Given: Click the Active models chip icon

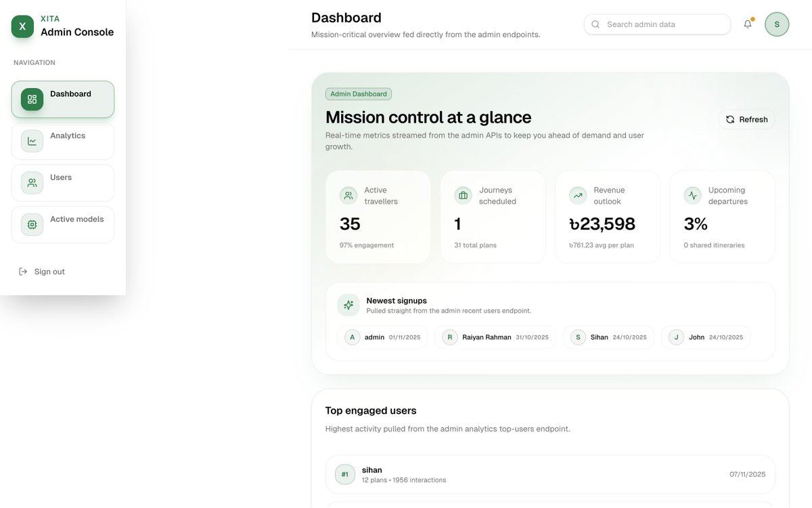Looking at the screenshot, I should tap(32, 225).
